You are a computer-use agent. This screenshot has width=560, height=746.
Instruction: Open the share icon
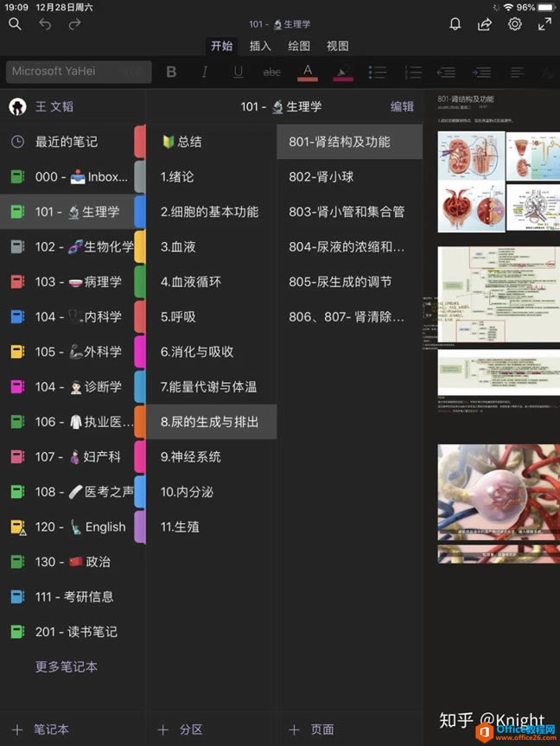(x=485, y=24)
